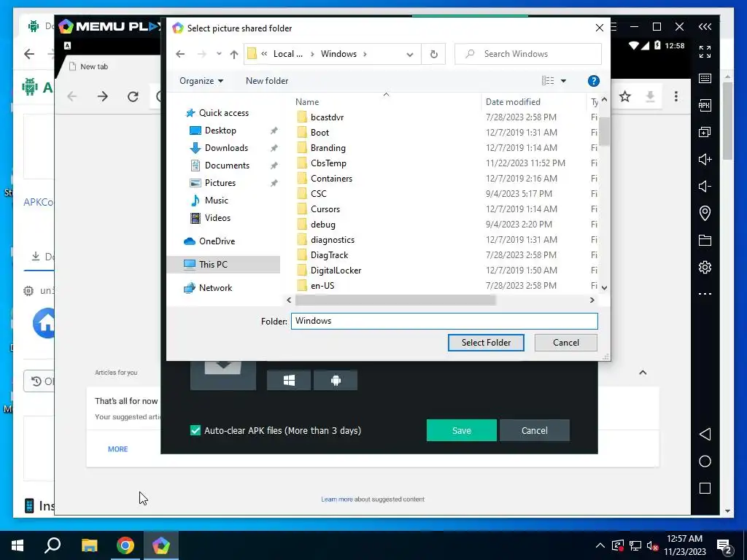Image resolution: width=747 pixels, height=560 pixels.
Task: Tap the Android recent apps square button
Action: coord(705,488)
